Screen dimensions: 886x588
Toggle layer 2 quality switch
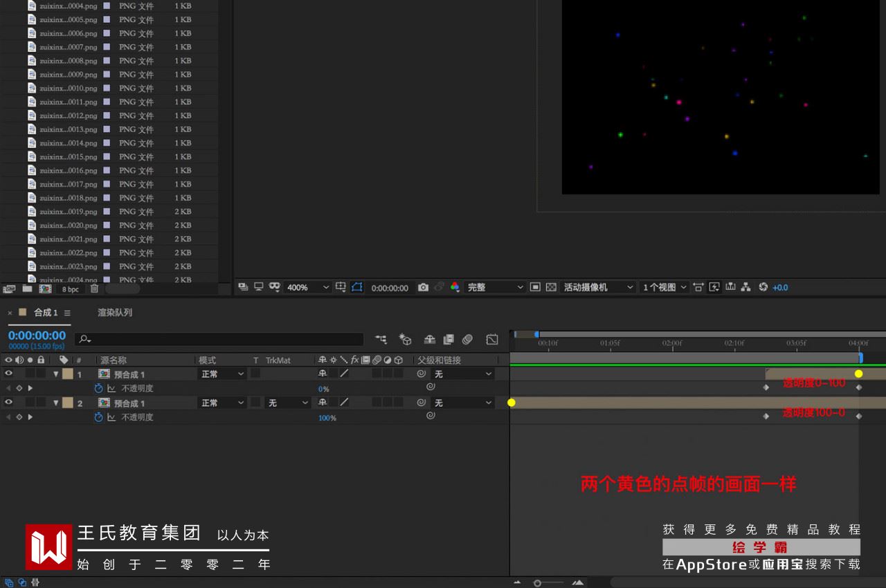tap(344, 403)
